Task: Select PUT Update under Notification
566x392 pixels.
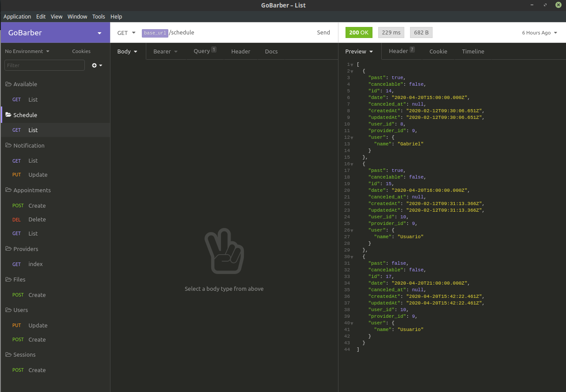Action: tap(55, 175)
